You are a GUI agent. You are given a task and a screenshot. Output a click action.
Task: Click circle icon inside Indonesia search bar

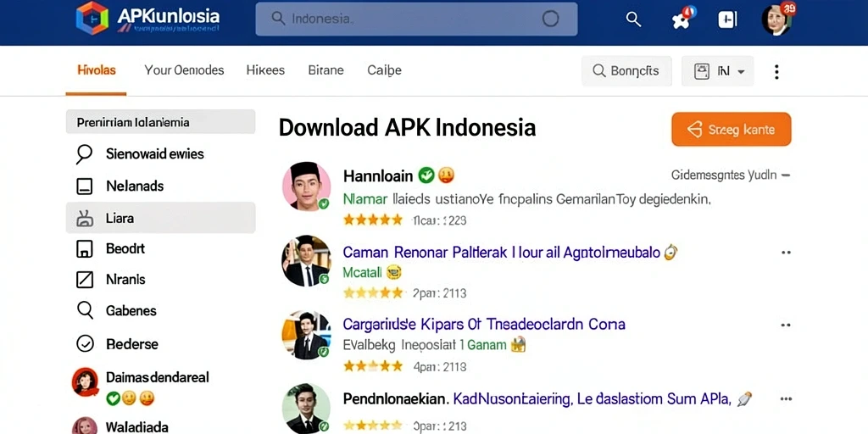[x=550, y=19]
